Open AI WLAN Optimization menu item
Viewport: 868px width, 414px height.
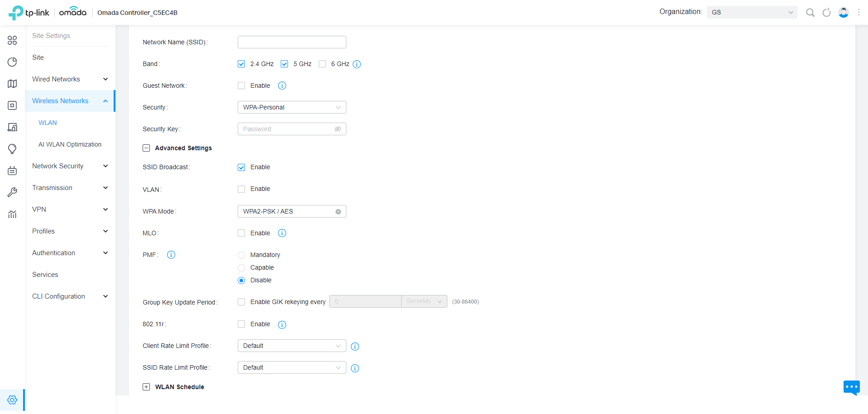(70, 144)
